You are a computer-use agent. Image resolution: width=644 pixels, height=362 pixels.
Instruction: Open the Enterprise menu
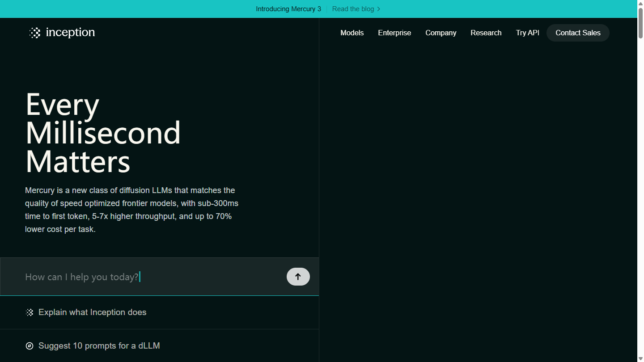coord(394,33)
